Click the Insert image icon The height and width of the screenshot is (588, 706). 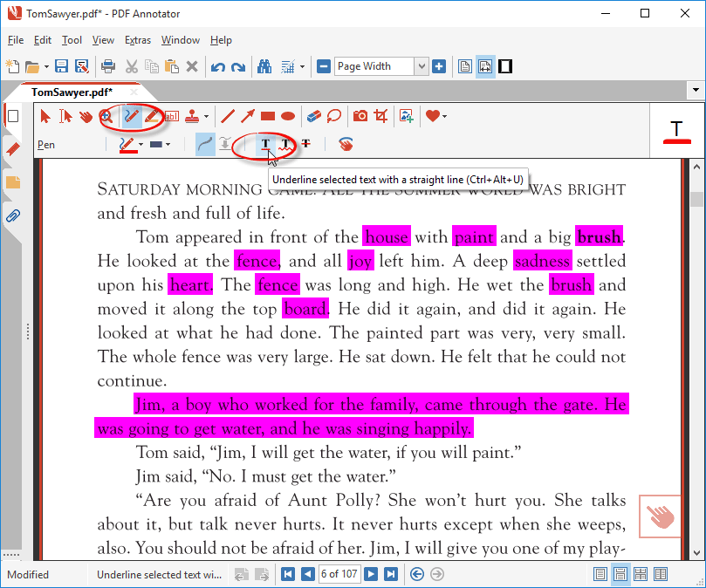click(407, 117)
